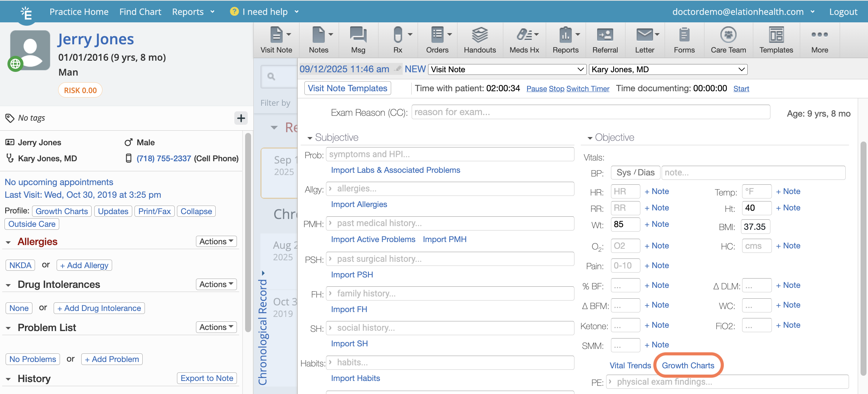The width and height of the screenshot is (868, 394).
Task: Go to Find Chart
Action: 140,12
